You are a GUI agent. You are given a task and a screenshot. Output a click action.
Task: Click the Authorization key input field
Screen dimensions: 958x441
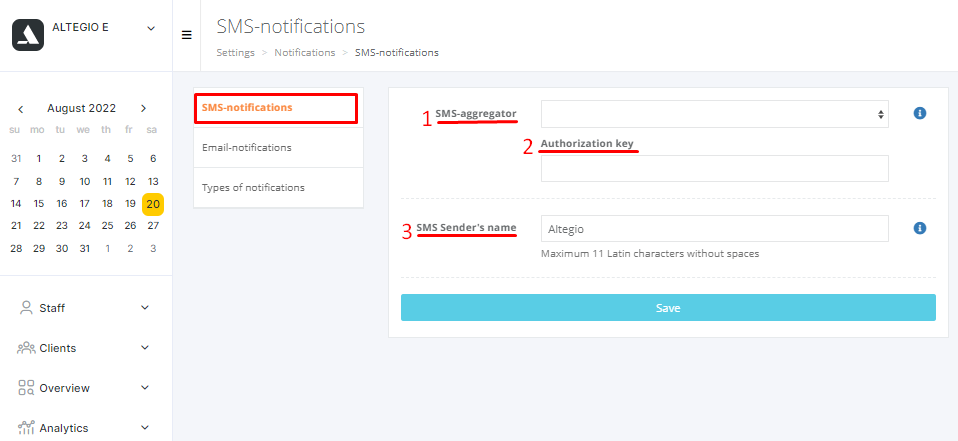coord(714,169)
